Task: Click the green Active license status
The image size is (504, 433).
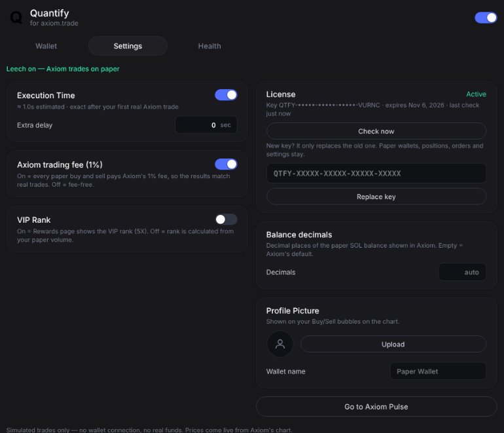Action: tap(476, 94)
